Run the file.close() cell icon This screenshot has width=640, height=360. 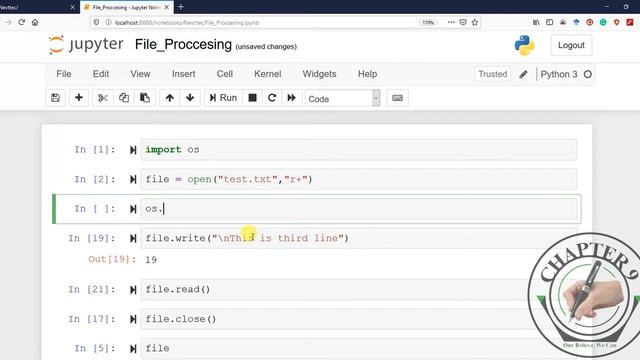[x=133, y=319]
